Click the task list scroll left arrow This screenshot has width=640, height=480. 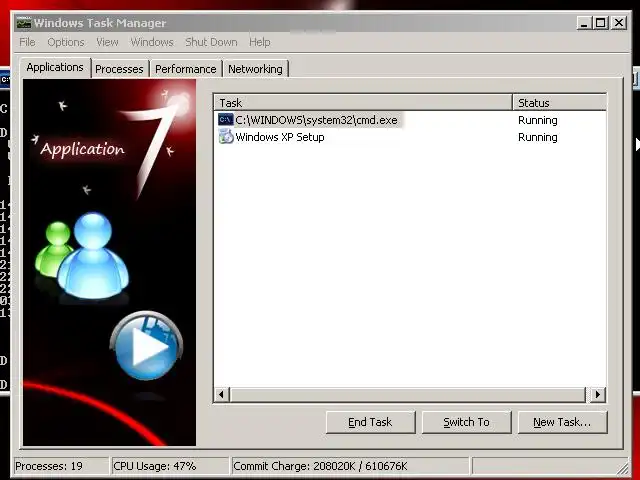222,394
